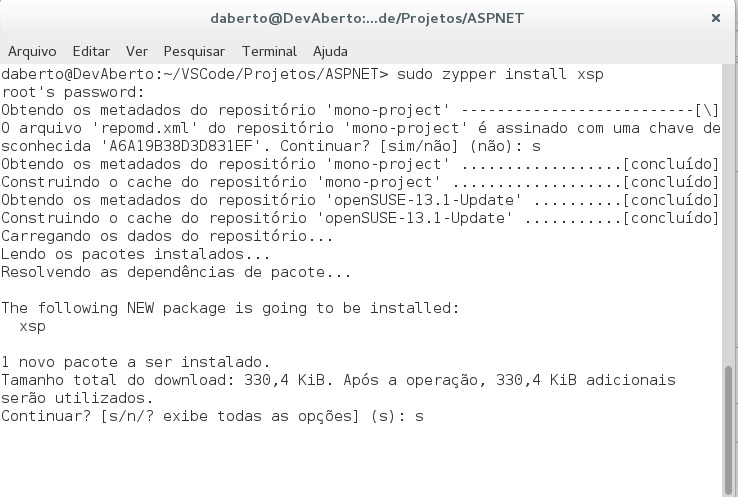Open the Pesquisar menu
Viewport: 738px width, 497px height.
[195, 51]
